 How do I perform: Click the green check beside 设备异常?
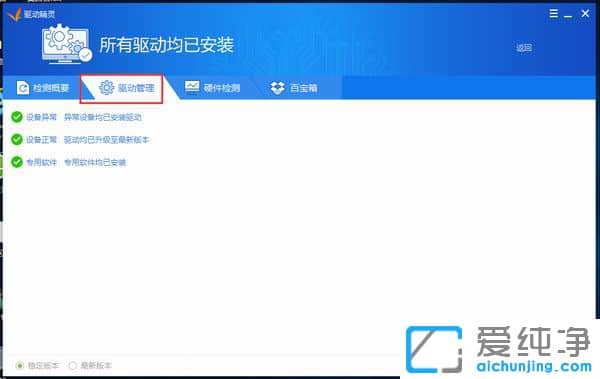coord(17,117)
